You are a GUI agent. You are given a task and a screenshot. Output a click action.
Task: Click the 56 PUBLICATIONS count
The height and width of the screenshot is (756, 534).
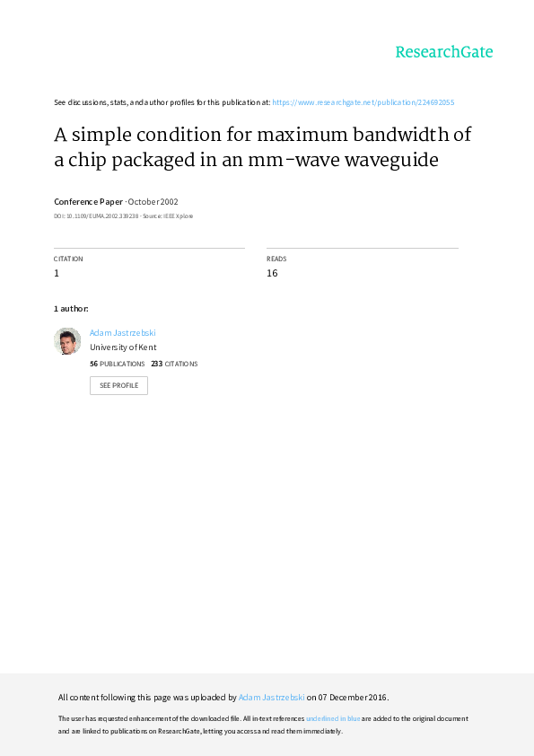click(117, 364)
